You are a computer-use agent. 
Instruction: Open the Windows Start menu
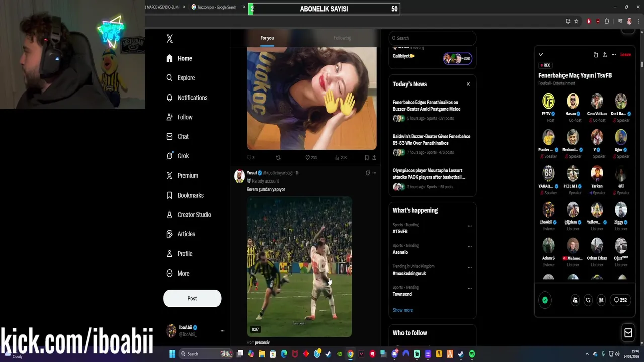tap(172, 354)
